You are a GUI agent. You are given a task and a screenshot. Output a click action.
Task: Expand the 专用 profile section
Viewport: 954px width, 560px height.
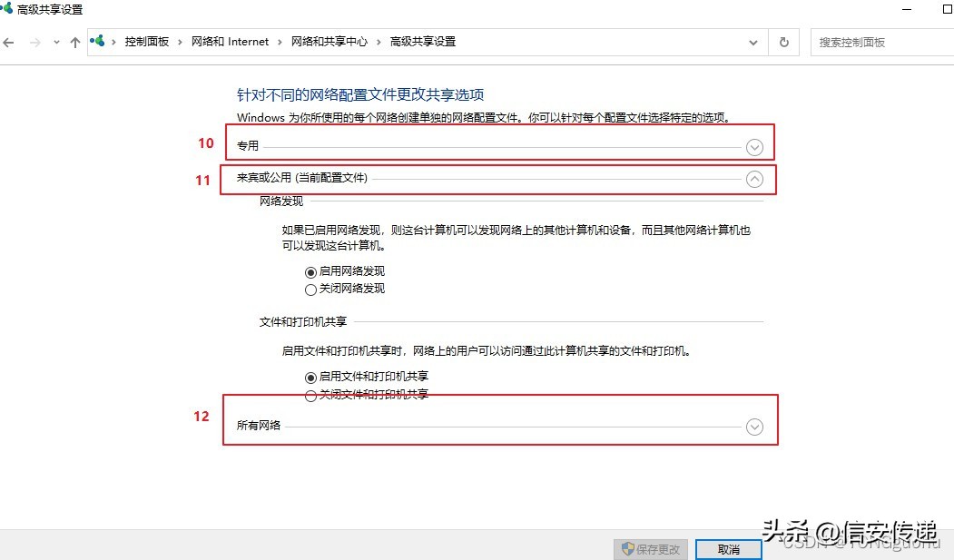coord(754,146)
